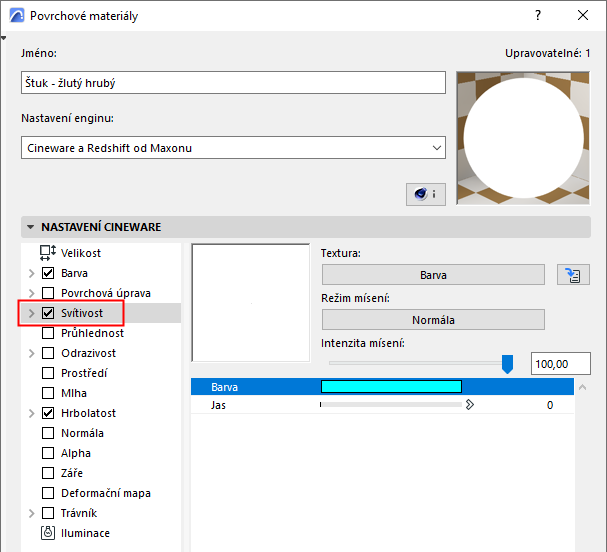The image size is (607, 552).
Task: Click the white texture preview box
Action: click(251, 303)
